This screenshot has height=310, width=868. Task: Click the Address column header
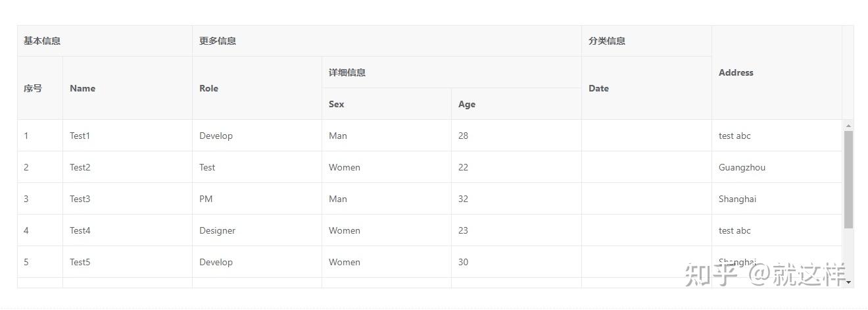coord(736,72)
